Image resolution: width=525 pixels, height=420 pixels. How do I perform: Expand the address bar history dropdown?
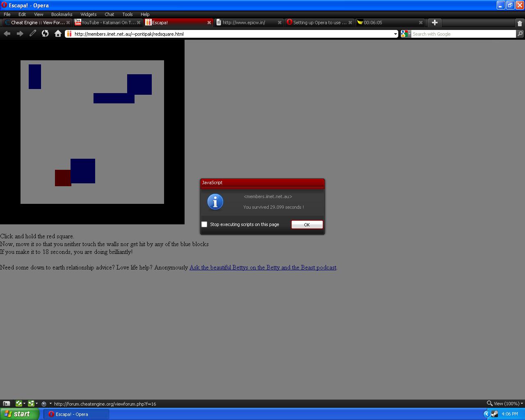click(x=395, y=34)
